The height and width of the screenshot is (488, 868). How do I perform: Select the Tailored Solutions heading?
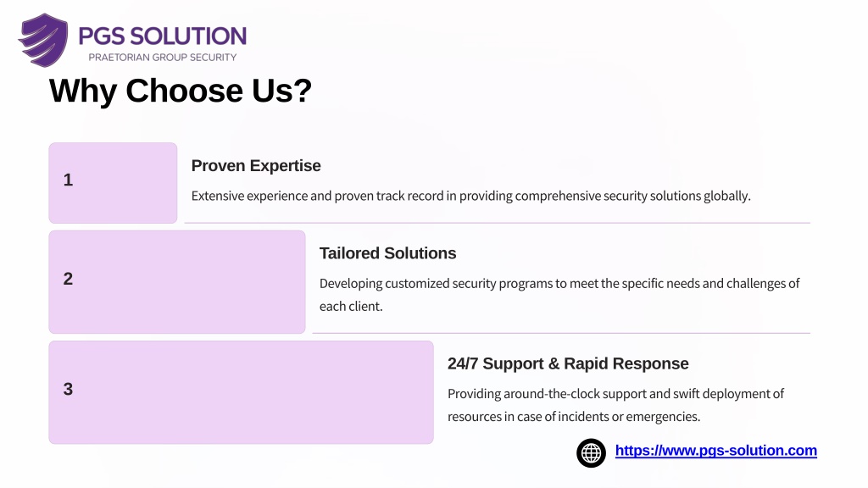point(387,253)
